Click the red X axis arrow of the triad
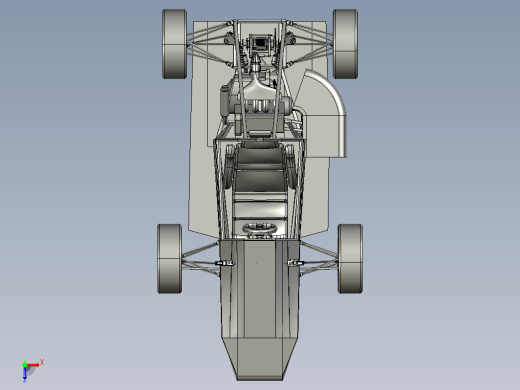The height and width of the screenshot is (390, 520). [x=33, y=365]
